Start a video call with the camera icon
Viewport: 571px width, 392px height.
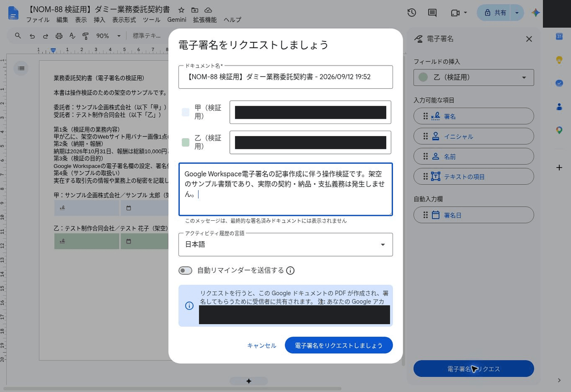(455, 13)
